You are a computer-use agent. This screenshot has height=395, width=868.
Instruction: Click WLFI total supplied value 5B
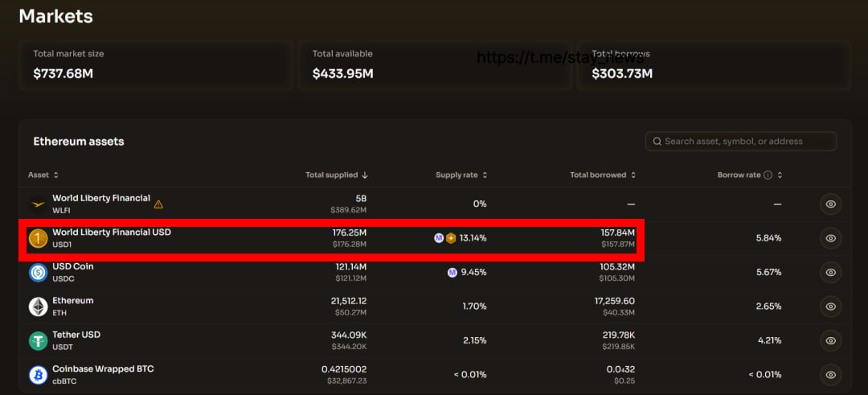point(361,199)
